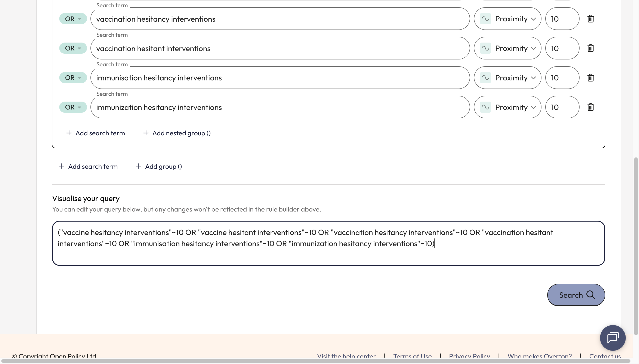The height and width of the screenshot is (364, 639).
Task: Edit the vaccination hesitant interventions search term
Action: 280,48
